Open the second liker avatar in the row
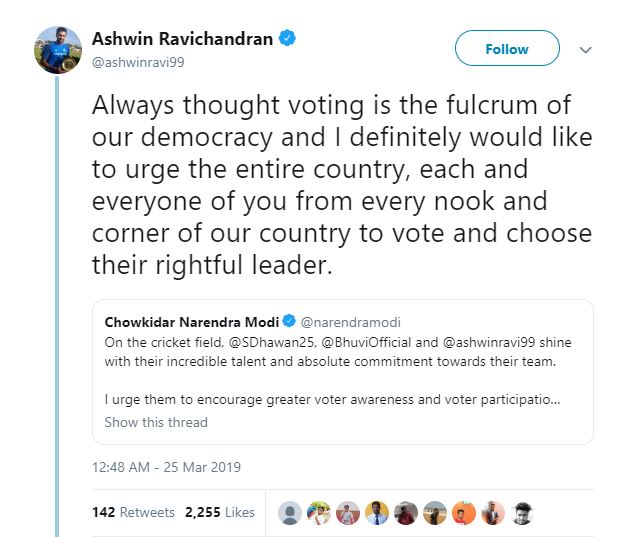The width and height of the screenshot is (632, 537). 320,513
